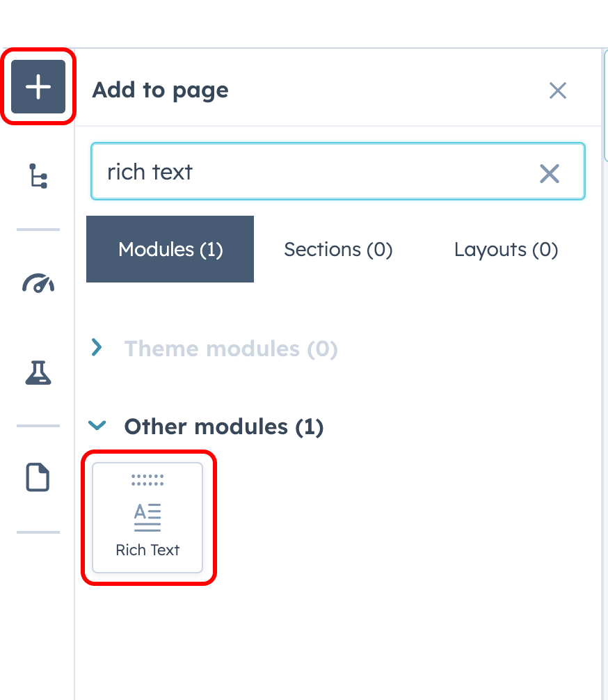Open the page structure tree icon
Screen dimensions: 608x700
point(38,175)
